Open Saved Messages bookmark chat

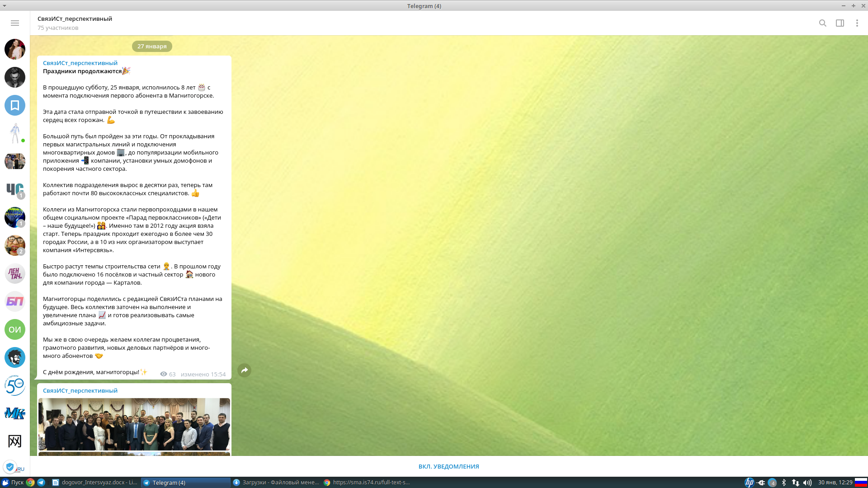[x=15, y=105]
